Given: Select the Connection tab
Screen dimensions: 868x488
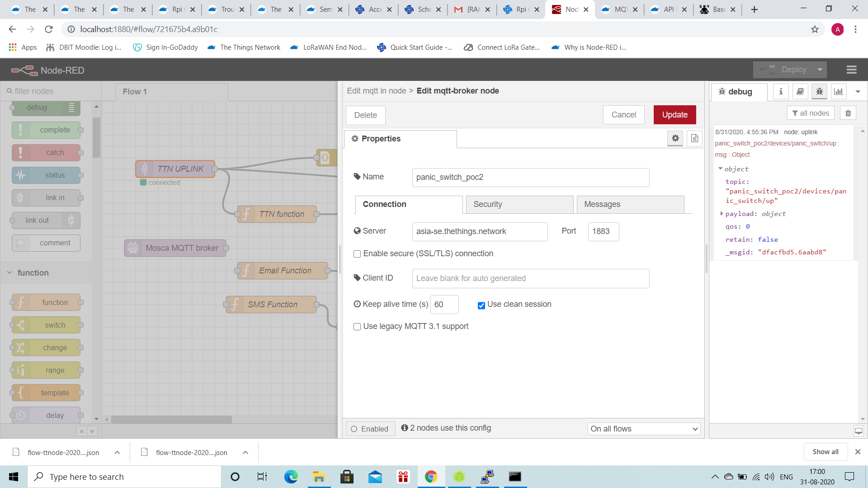Looking at the screenshot, I should (x=409, y=204).
